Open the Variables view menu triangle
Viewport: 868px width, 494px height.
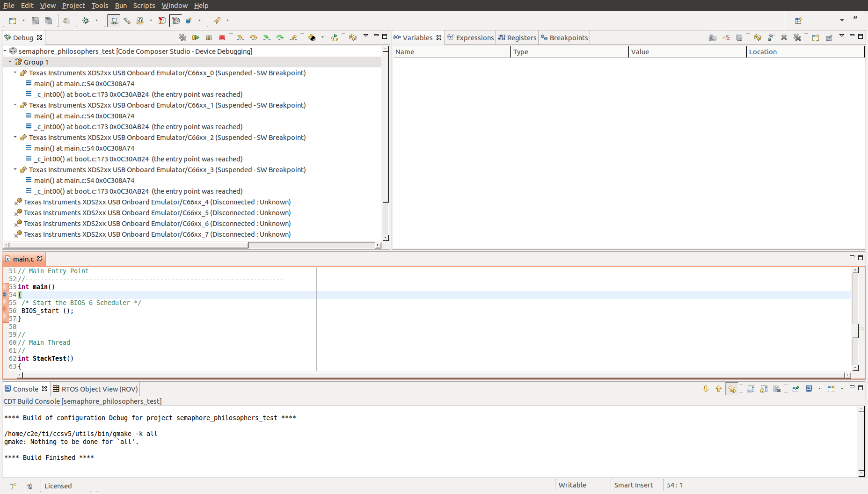point(842,36)
